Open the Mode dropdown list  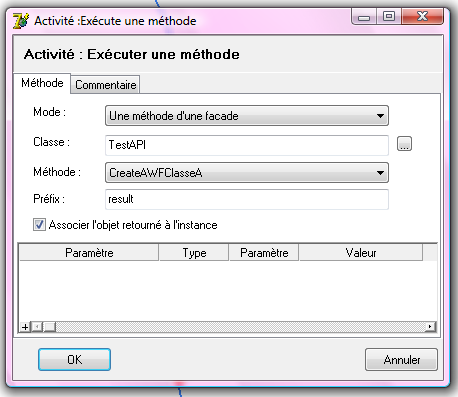coord(247,116)
